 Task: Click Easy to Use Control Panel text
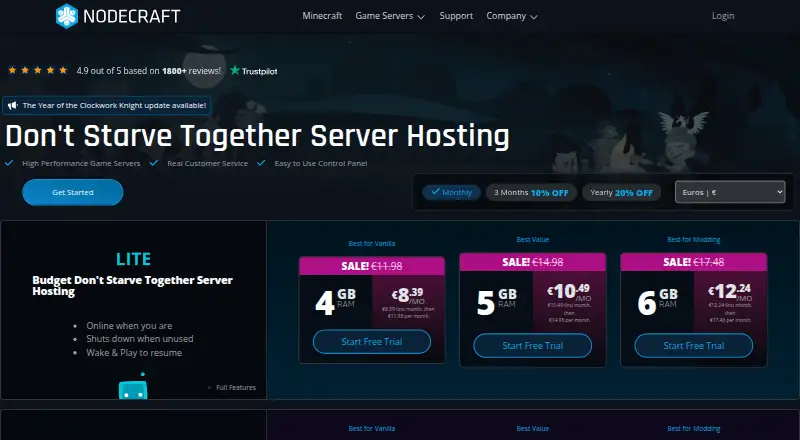tap(321, 163)
